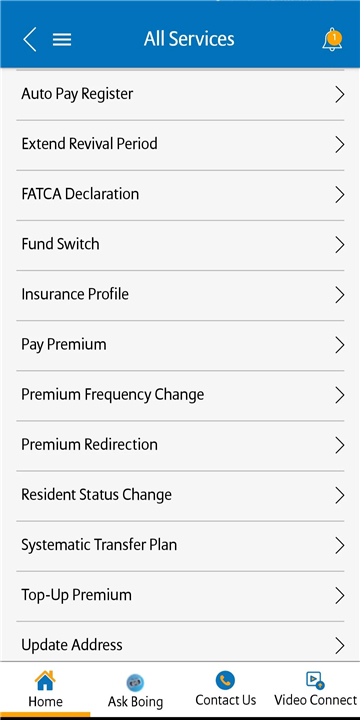Open Video Connect icon

tap(315, 680)
